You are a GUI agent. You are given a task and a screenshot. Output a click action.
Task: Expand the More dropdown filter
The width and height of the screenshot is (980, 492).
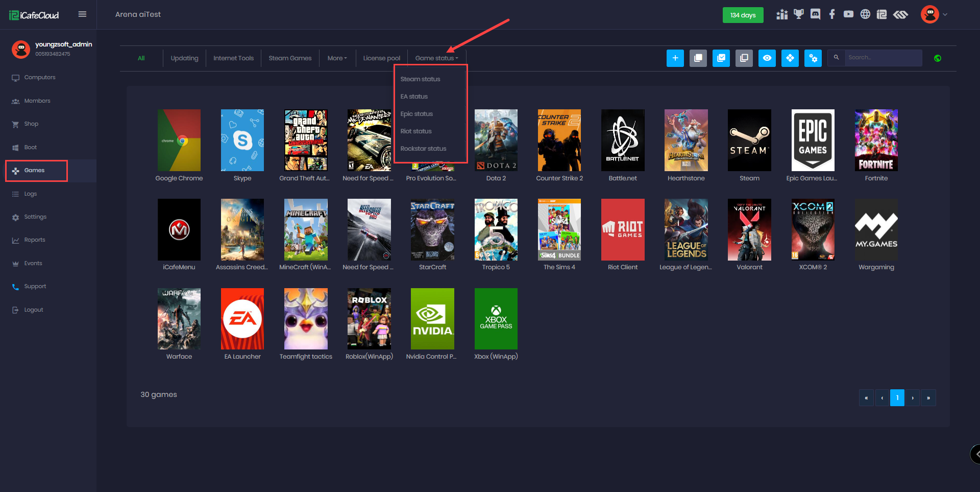pos(337,58)
